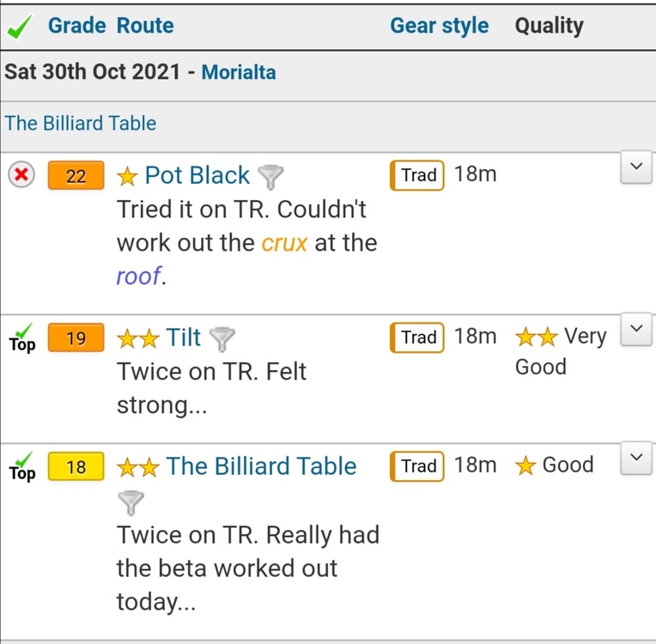Open the dropdown arrow on the Tilt row
Screen dimensions: 656x644
click(635, 330)
